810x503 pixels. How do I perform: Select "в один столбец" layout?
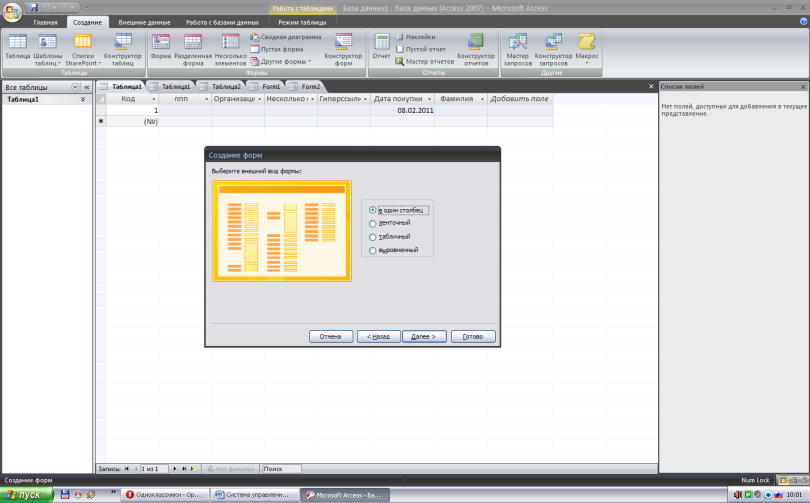[372, 210]
